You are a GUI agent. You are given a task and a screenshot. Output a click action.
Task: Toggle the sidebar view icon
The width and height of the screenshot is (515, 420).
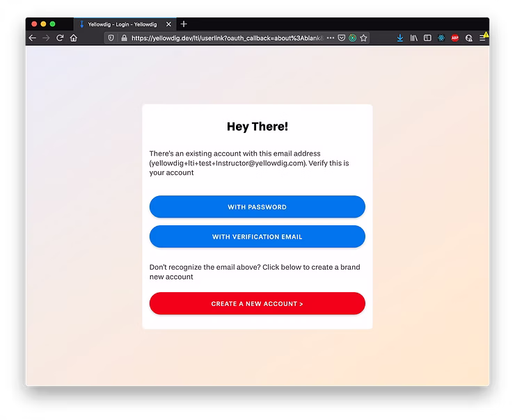[x=427, y=38]
